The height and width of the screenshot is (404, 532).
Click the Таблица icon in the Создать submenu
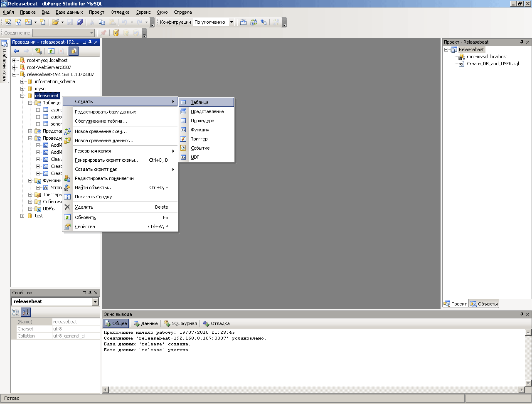coord(183,102)
